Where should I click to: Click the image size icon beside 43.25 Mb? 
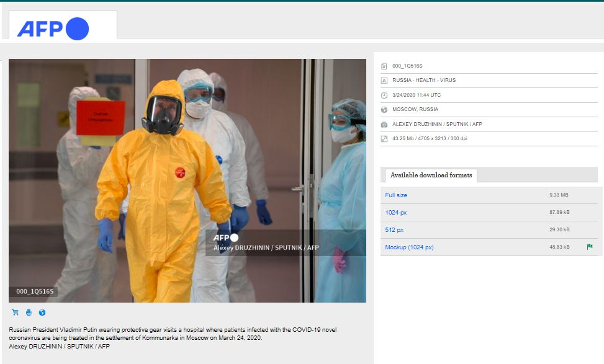[x=384, y=138]
